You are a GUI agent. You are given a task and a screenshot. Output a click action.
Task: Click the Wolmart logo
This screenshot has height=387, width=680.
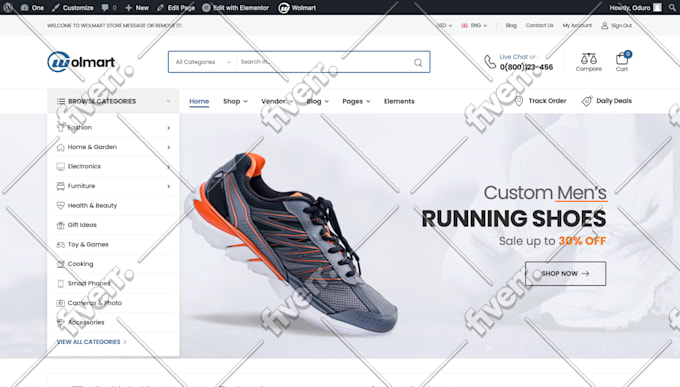[x=81, y=62]
